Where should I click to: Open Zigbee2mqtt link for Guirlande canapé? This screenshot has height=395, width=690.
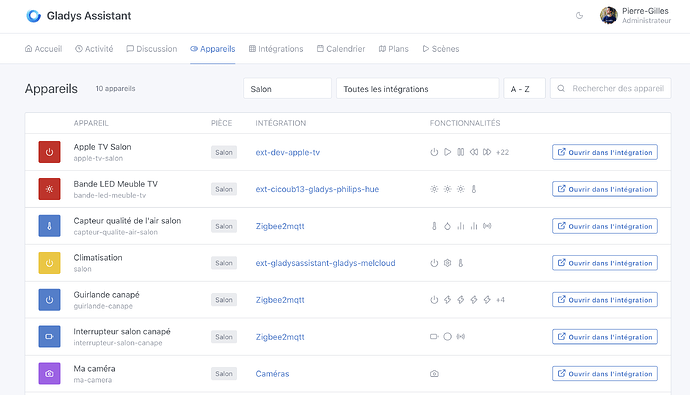tap(280, 300)
